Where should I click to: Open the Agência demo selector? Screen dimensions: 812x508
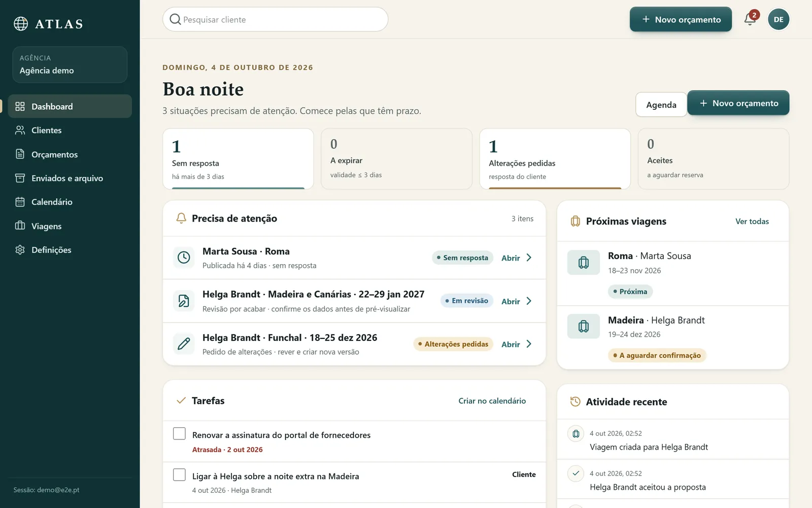[70, 65]
